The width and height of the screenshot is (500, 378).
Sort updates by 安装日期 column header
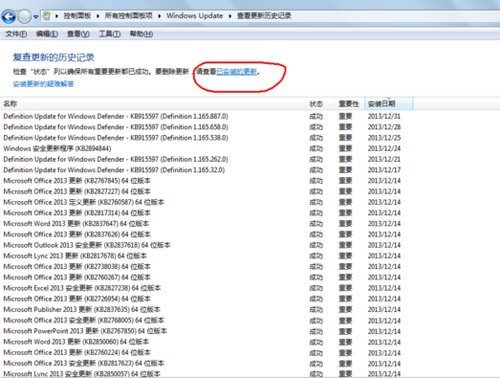389,104
